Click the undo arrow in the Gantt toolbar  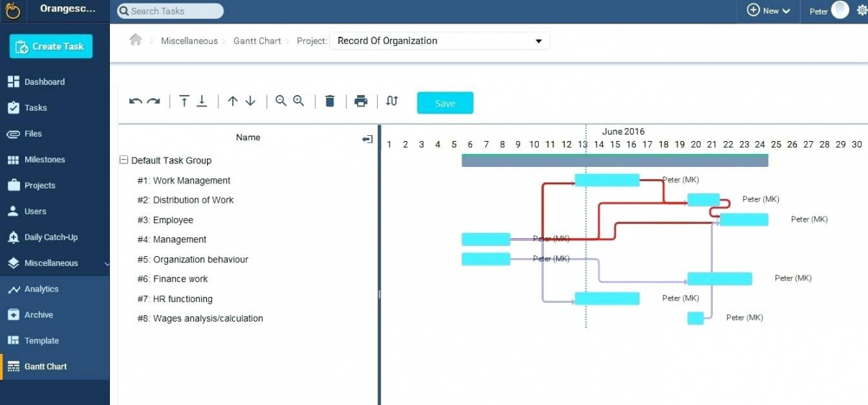coord(135,101)
